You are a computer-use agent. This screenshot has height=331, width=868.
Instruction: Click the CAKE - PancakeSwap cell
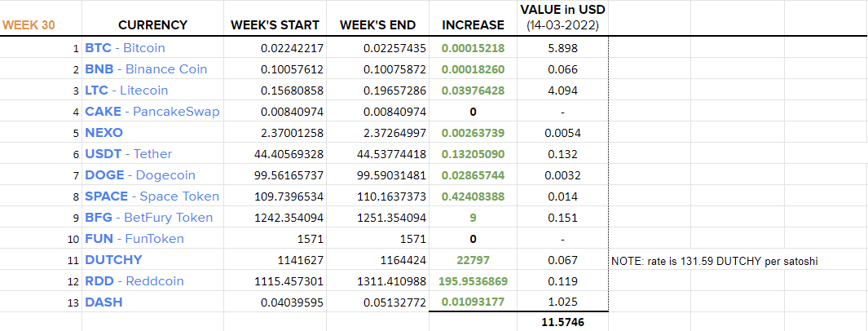(x=152, y=111)
